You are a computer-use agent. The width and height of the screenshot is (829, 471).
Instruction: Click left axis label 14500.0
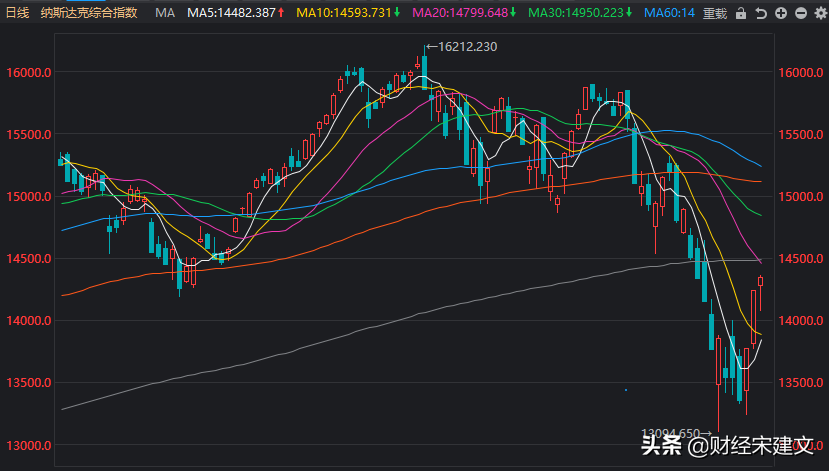[29, 258]
